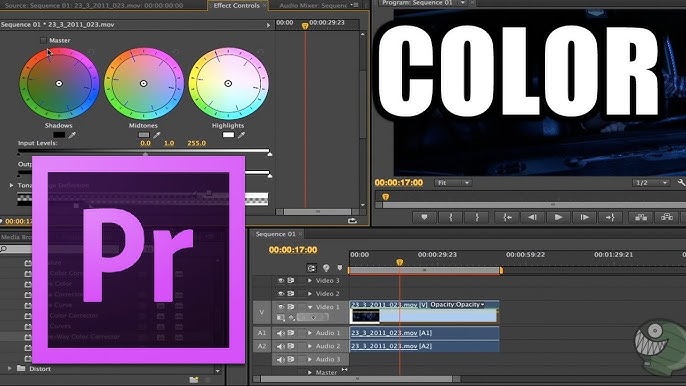686x386 pixels.
Task: Switch to the Effect Controls tab
Action: 237,6
